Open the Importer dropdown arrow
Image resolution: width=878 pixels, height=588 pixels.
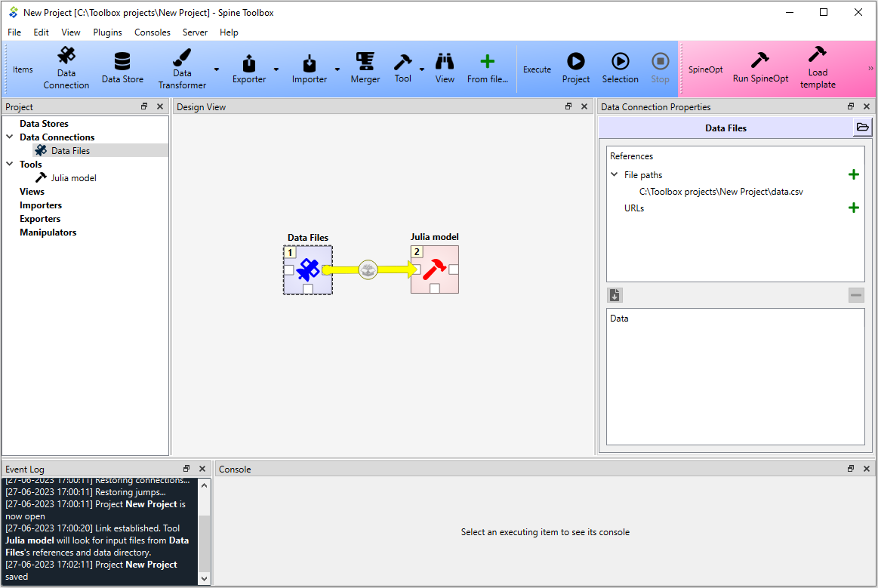(337, 69)
